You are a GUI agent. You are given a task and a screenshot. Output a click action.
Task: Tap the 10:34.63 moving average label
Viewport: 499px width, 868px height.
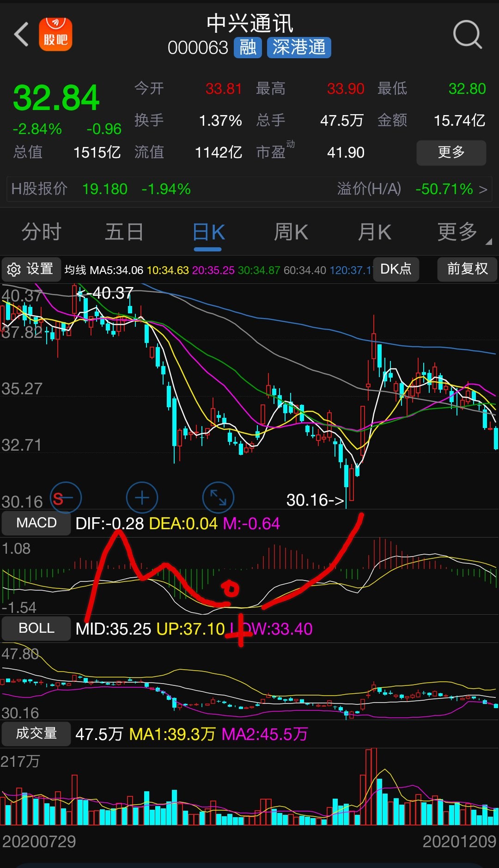(168, 270)
